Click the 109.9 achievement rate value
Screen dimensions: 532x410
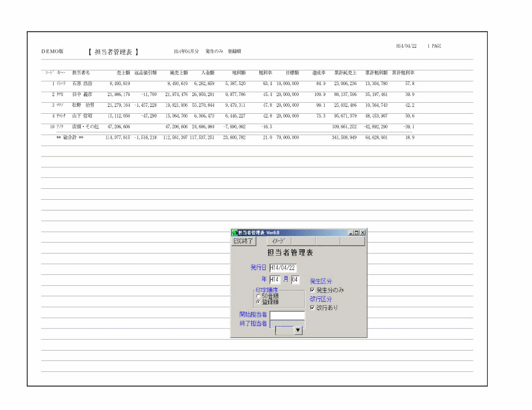tap(320, 94)
